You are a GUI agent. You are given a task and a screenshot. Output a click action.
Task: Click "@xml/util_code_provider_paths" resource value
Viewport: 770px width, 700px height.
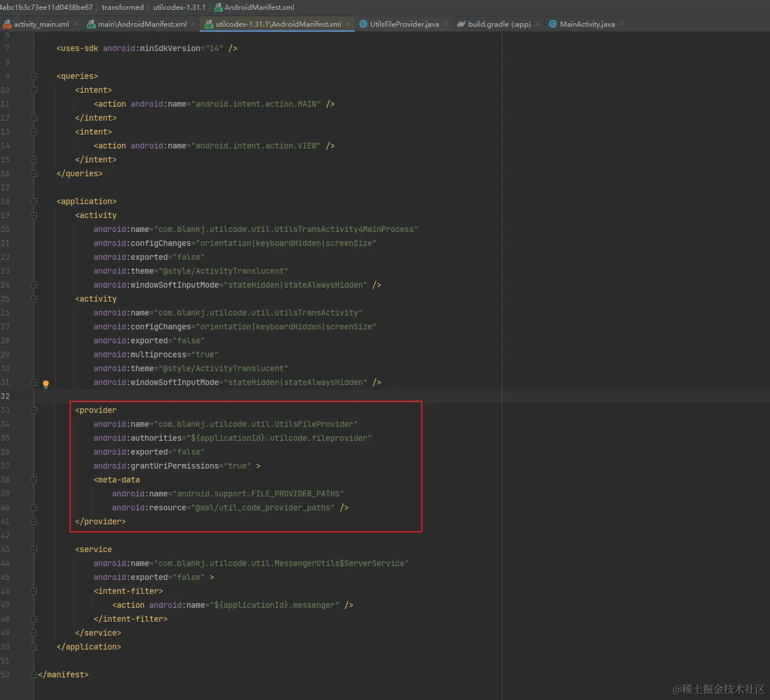point(263,507)
